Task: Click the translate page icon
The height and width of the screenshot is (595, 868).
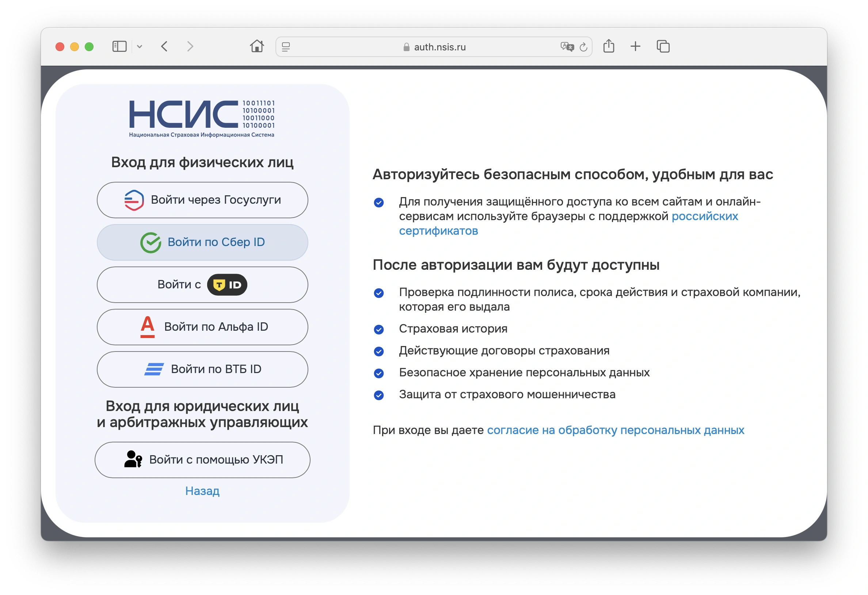Action: click(567, 47)
